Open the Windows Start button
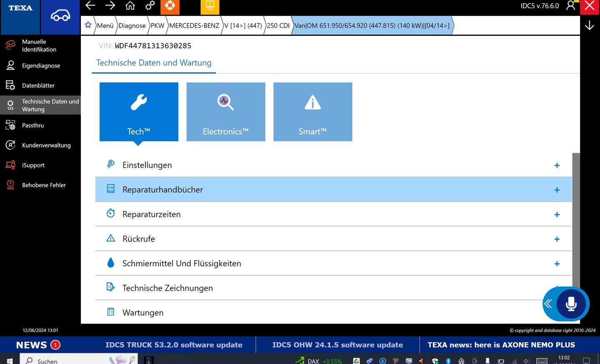This screenshot has height=364, width=600. click(x=10, y=360)
